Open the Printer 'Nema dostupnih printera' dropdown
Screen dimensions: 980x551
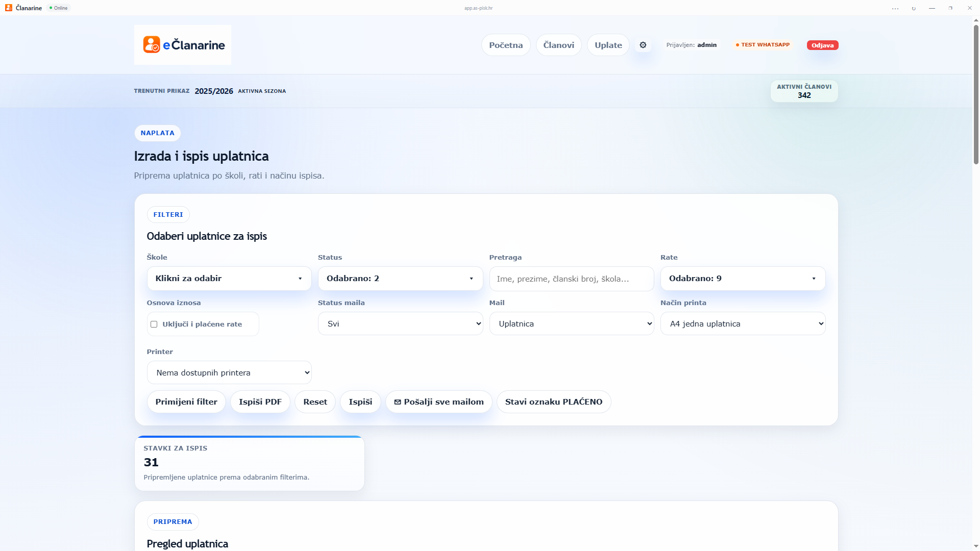click(229, 372)
